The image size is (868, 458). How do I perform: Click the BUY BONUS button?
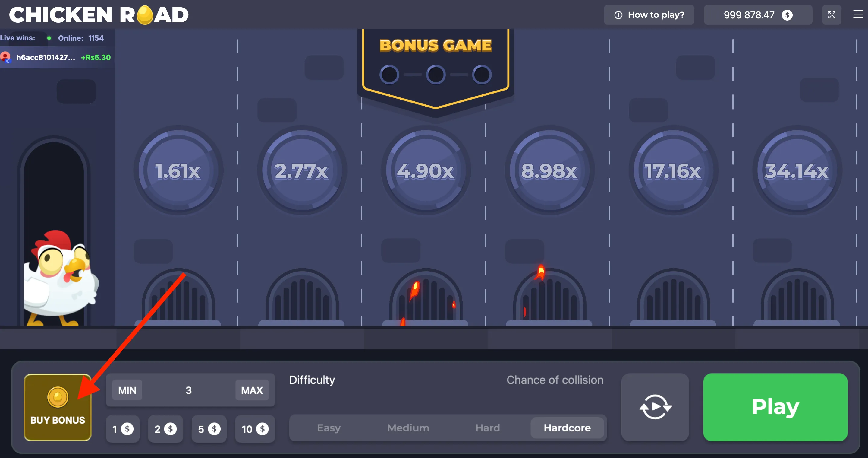tap(58, 407)
